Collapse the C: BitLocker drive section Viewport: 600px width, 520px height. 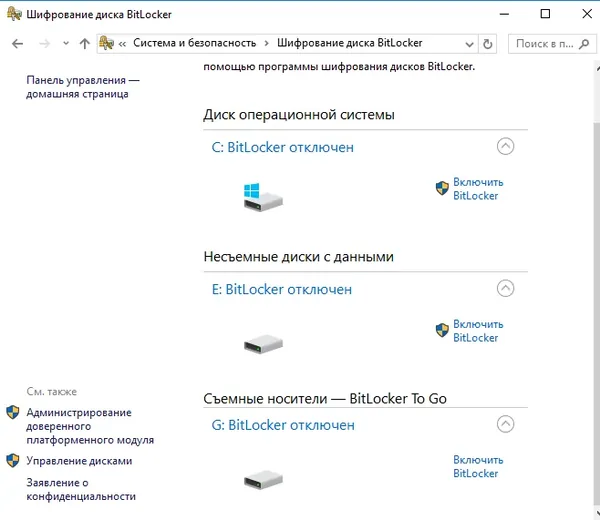click(505, 146)
